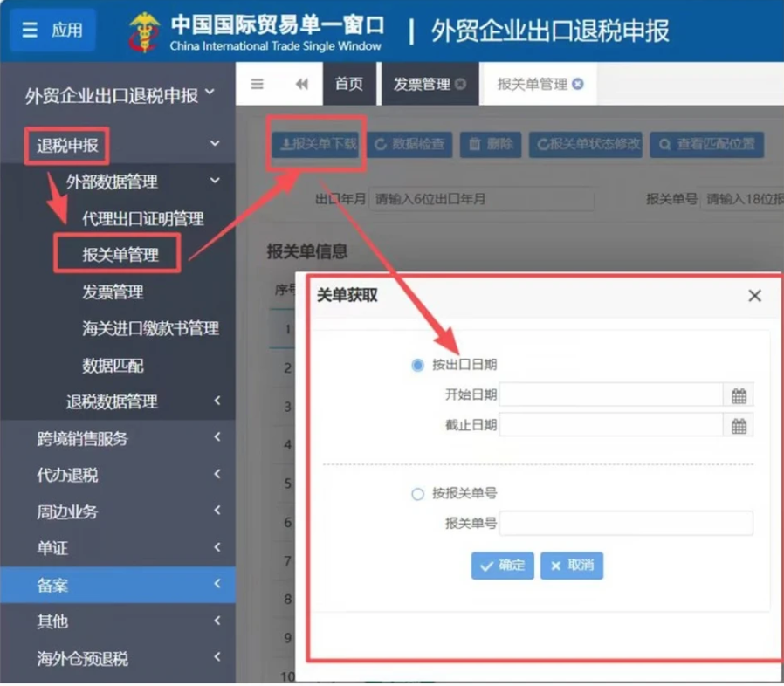Image resolution: width=784 pixels, height=686 pixels.
Task: Open 数据匹配 in the sidebar
Action: click(x=113, y=365)
